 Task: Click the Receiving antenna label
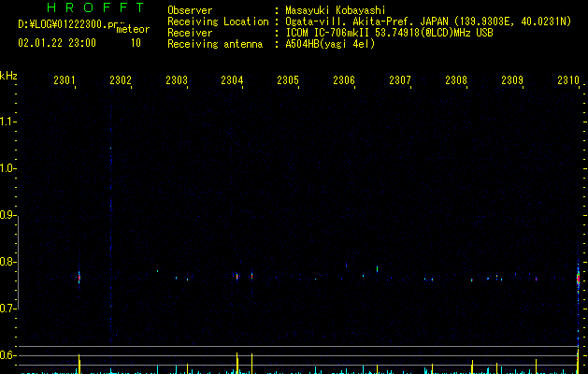pos(215,44)
